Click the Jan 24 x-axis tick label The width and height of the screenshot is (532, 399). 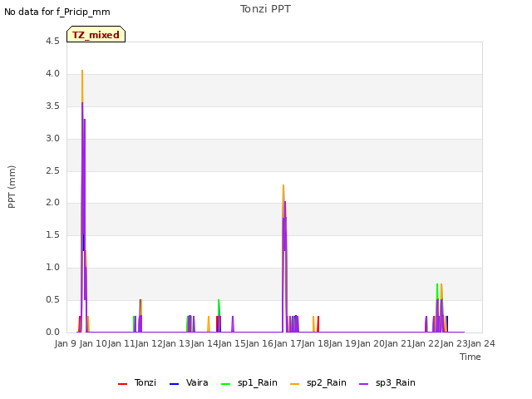(481, 343)
